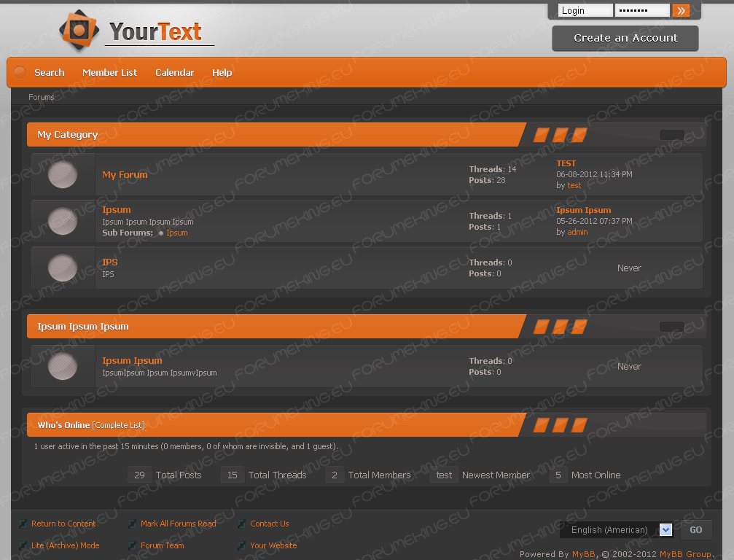Click the Ipsum forum status icon
Image resolution: width=734 pixels, height=560 pixels.
coord(63,221)
